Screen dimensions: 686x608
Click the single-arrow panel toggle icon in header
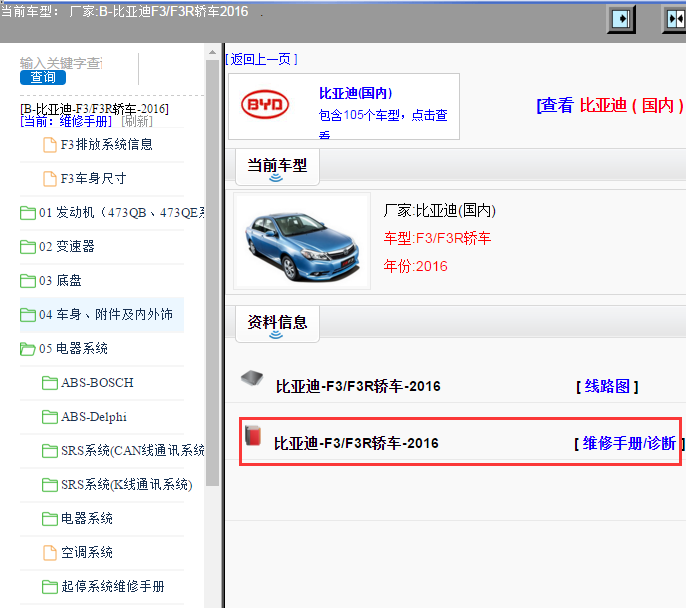coord(621,19)
